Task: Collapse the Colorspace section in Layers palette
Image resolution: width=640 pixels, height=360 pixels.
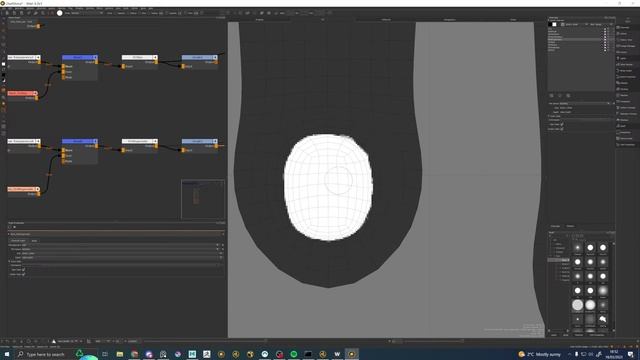Action: [x=549, y=116]
